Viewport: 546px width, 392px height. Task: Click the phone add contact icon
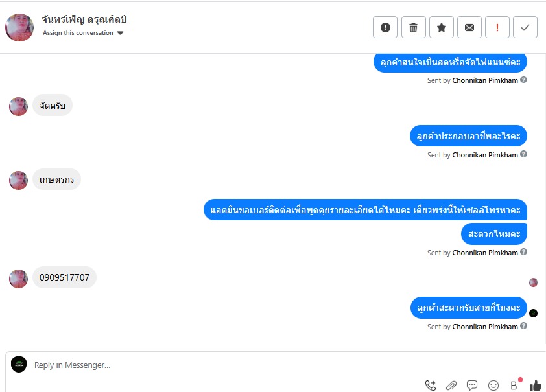431,385
